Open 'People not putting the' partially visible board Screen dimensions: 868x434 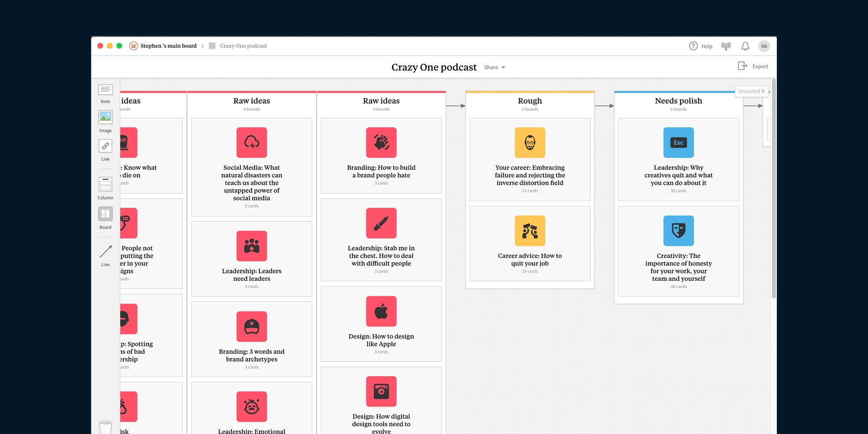pyautogui.click(x=151, y=243)
